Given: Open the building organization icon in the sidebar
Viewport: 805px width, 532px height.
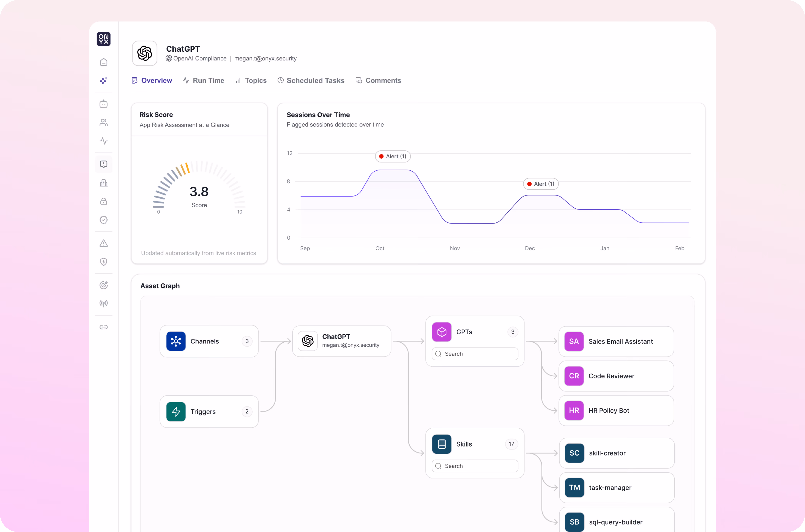Looking at the screenshot, I should [104, 183].
